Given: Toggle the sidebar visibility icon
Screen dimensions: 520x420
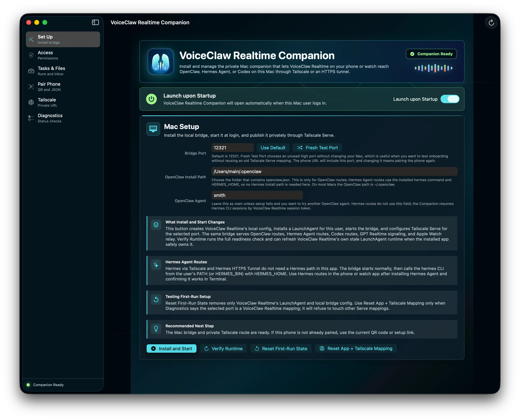Looking at the screenshot, I should click(x=95, y=23).
